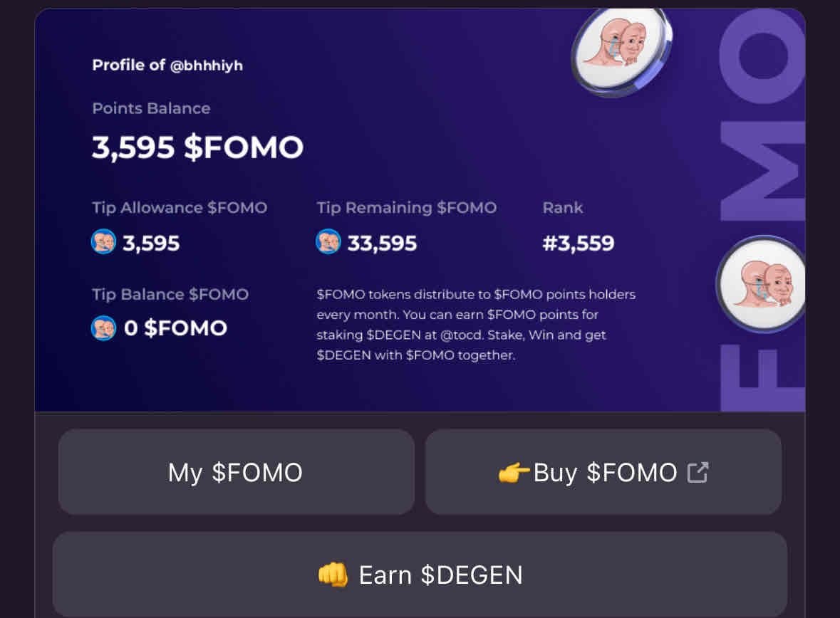Select the Rank #3,559 value
The height and width of the screenshot is (618, 840).
pyautogui.click(x=578, y=243)
